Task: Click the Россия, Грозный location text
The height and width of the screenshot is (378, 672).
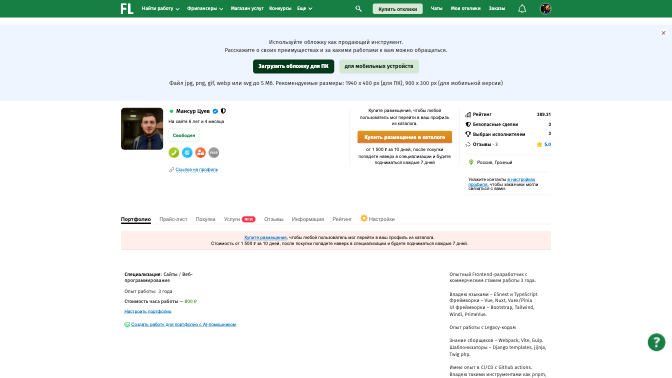Action: click(495, 162)
